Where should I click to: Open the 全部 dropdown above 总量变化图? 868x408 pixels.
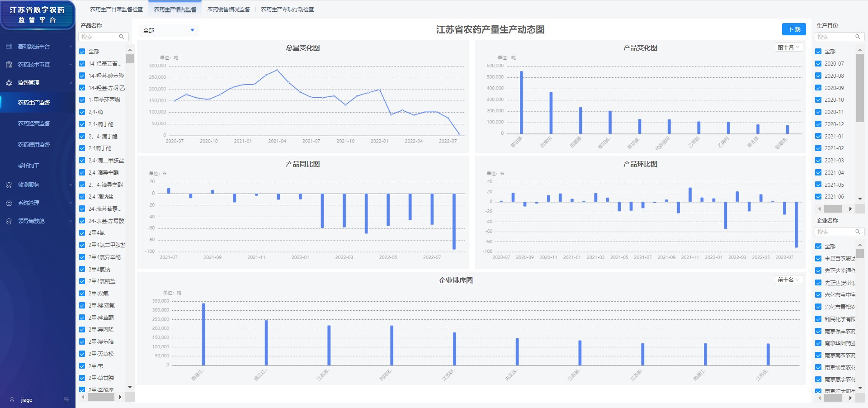click(168, 30)
